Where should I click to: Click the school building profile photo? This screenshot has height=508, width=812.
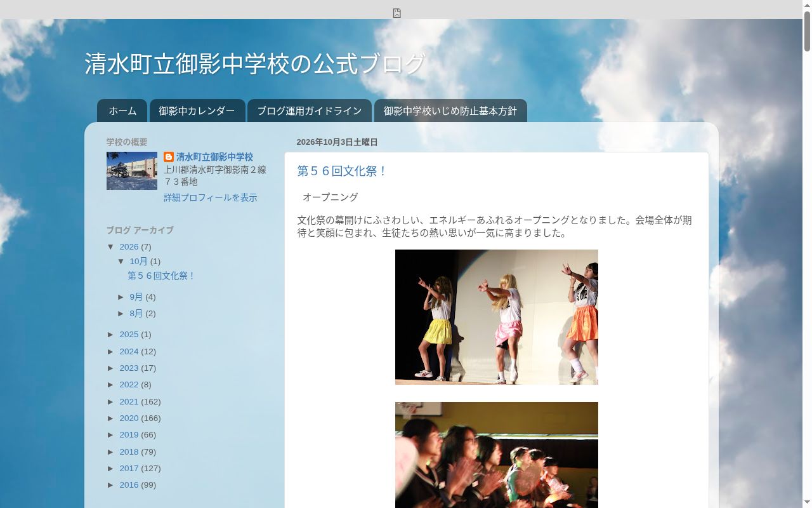pos(132,171)
